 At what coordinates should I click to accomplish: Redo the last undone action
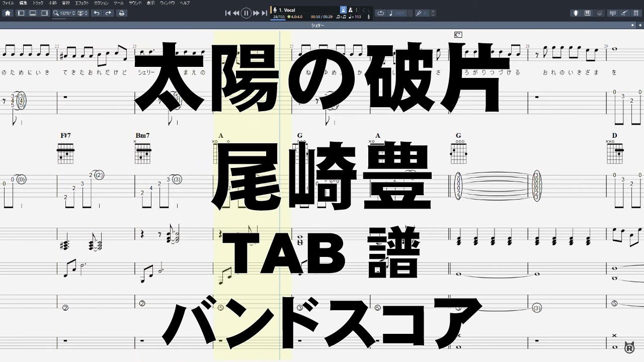point(108,13)
